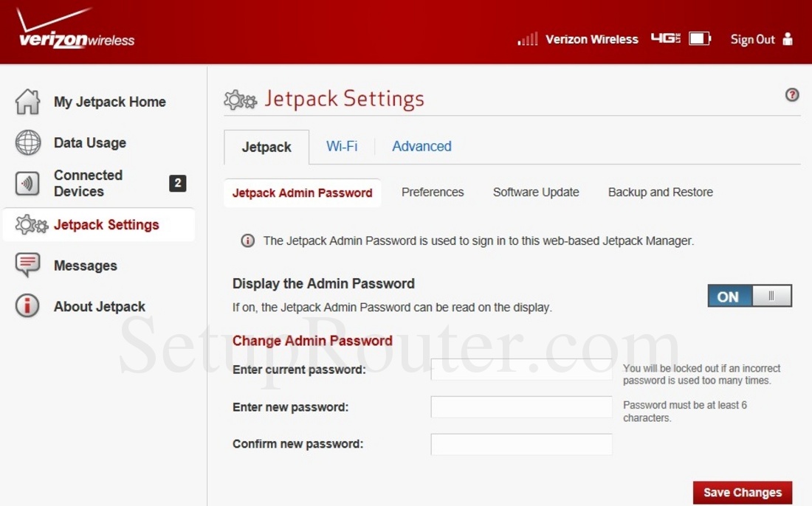This screenshot has height=506, width=812.
Task: Click the About Jetpack info icon
Action: pos(27,306)
